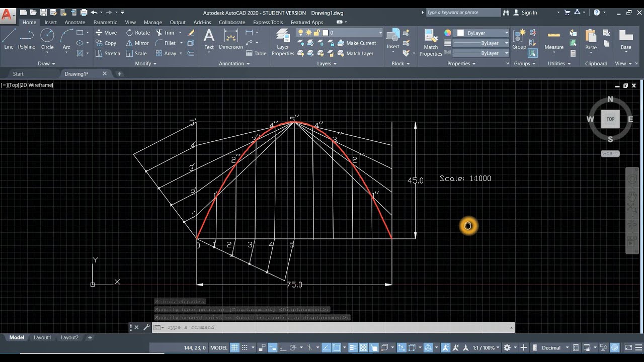Open the Autodesk App Store cart icon
644x362 pixels.
pyautogui.click(x=568, y=12)
